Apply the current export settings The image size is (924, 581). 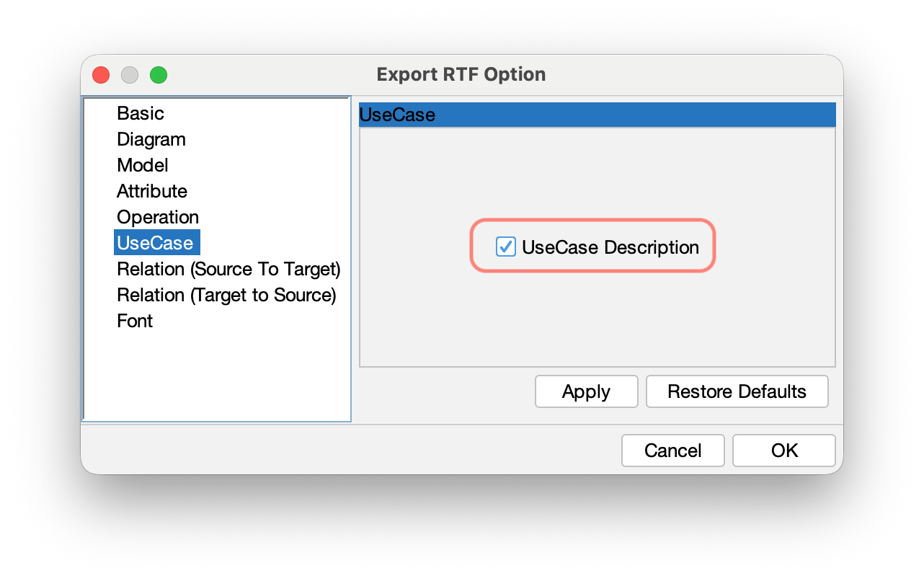[586, 391]
